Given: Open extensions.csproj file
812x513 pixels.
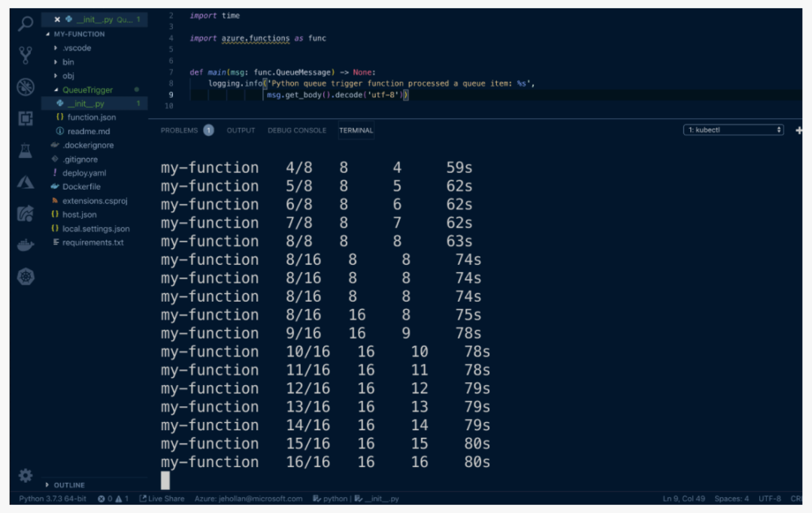Looking at the screenshot, I should click(95, 201).
